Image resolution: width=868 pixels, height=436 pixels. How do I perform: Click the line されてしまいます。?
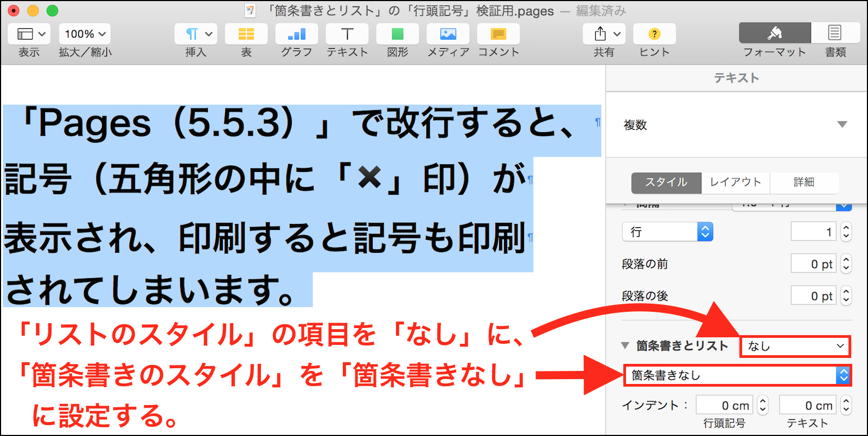[151, 290]
